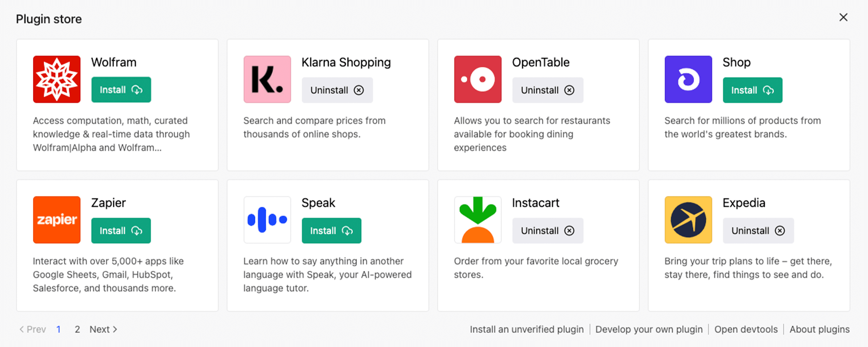868x347 pixels.
Task: Open the Develop your own plugin link
Action: click(x=649, y=329)
